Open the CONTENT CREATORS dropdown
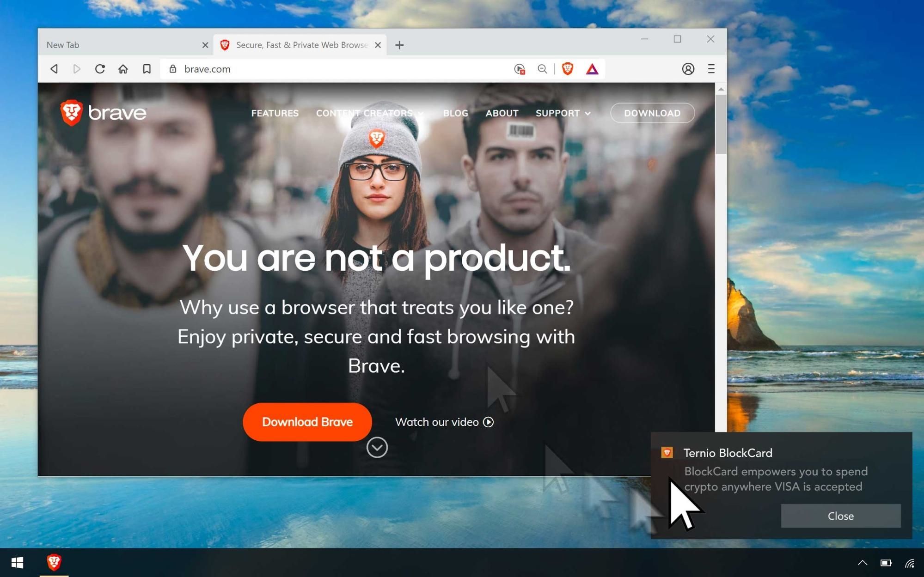 point(365,113)
